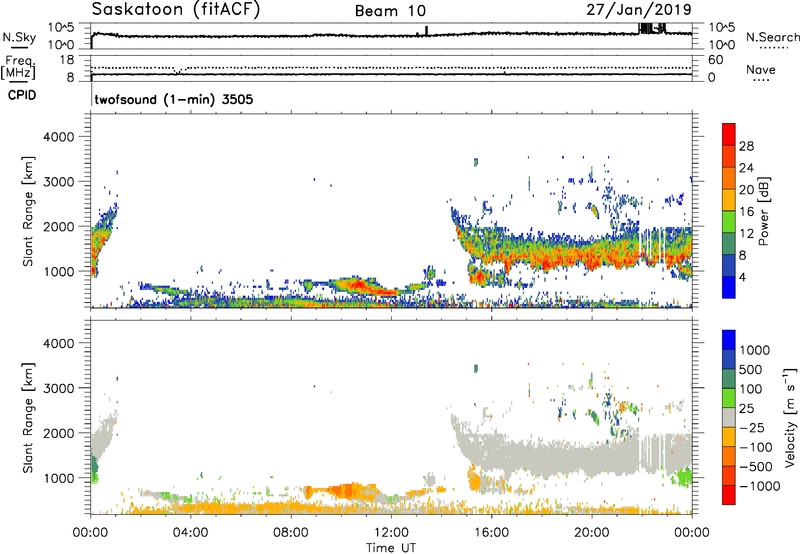Screen dimensions: 800x554
Task: Click the power panel 'Slant Range [km]' label
Action: click(28, 211)
